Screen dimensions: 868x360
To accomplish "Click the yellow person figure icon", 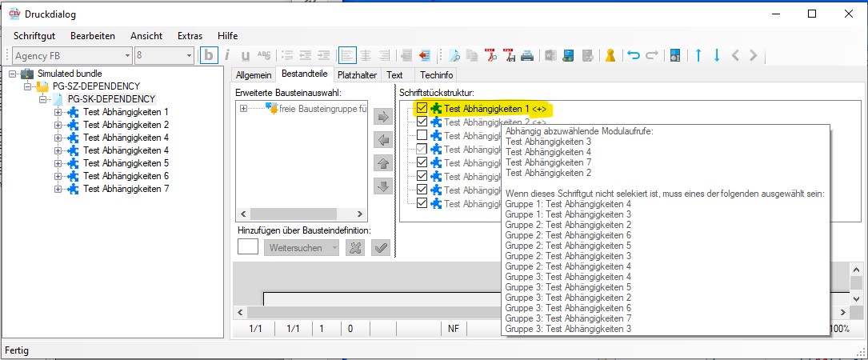I will 610,55.
